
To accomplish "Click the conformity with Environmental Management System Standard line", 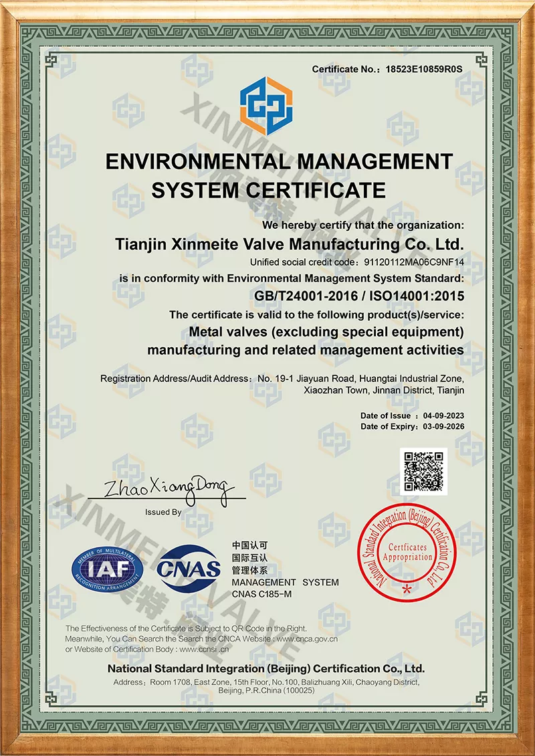I will point(292,279).
